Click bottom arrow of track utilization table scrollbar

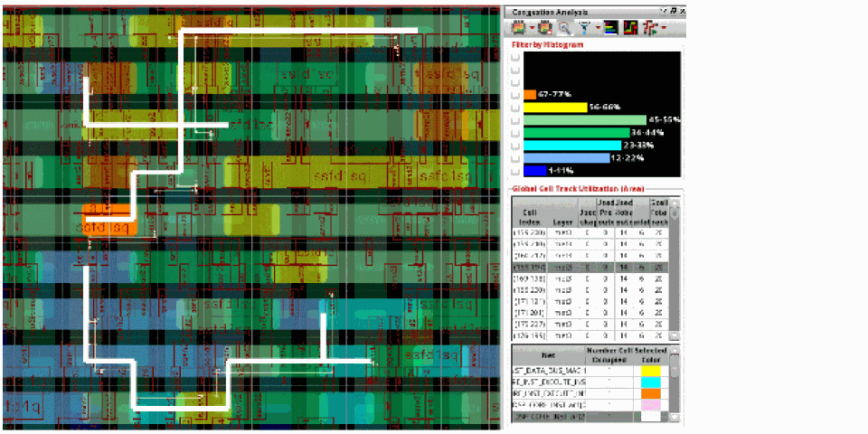[x=674, y=335]
